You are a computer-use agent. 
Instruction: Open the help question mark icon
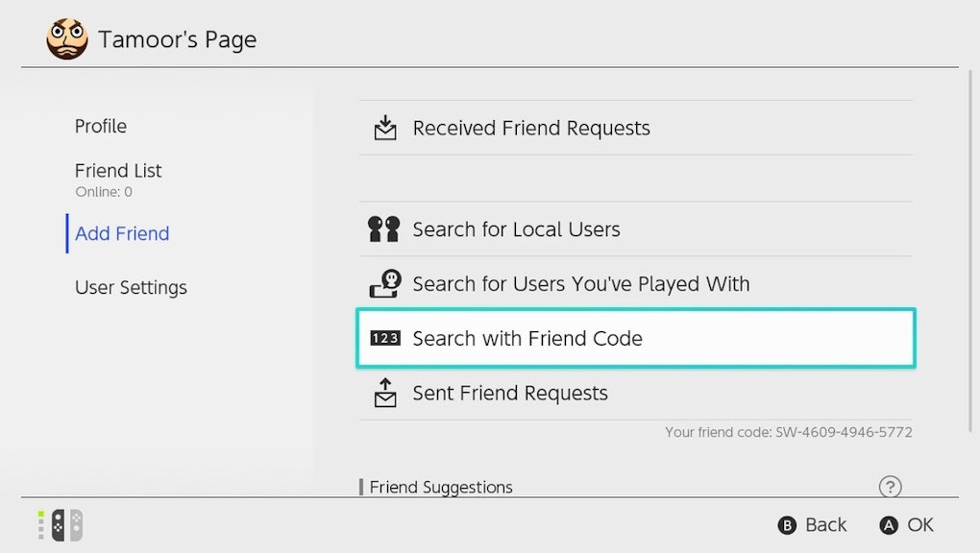(x=890, y=487)
